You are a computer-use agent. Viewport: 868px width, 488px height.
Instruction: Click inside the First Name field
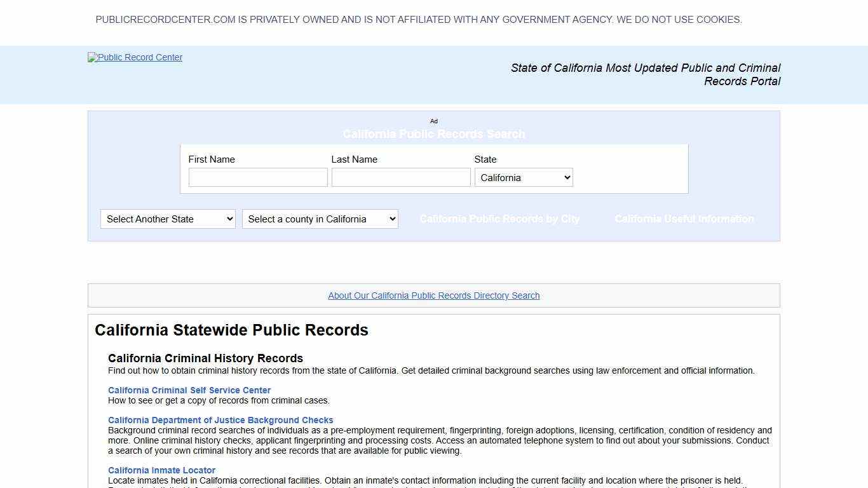click(258, 177)
